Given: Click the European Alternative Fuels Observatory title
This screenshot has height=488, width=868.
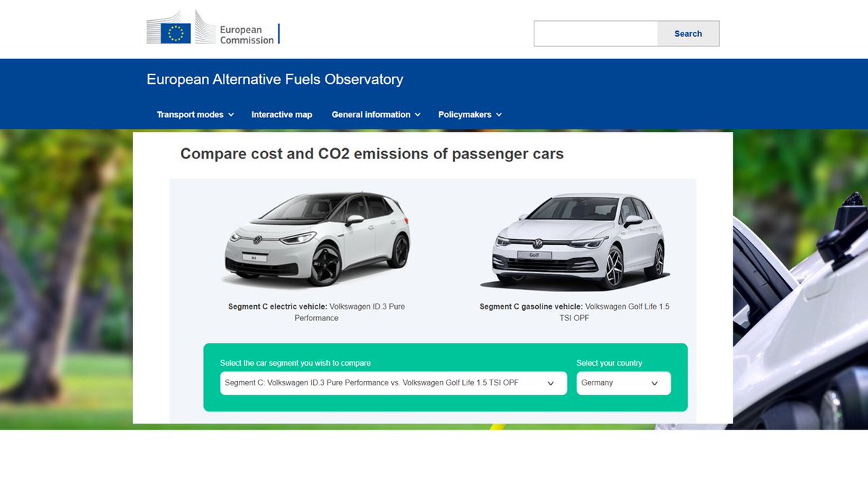Looking at the screenshot, I should [x=274, y=80].
